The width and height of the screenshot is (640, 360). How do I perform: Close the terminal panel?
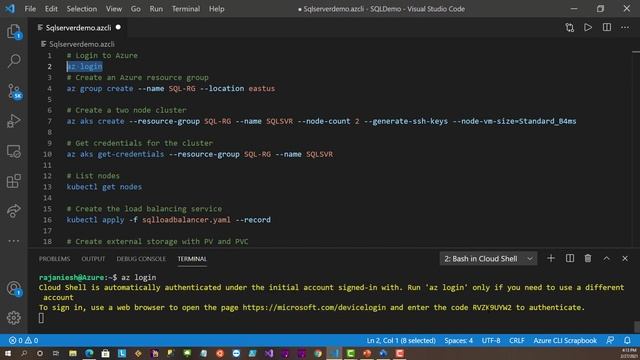(625, 258)
